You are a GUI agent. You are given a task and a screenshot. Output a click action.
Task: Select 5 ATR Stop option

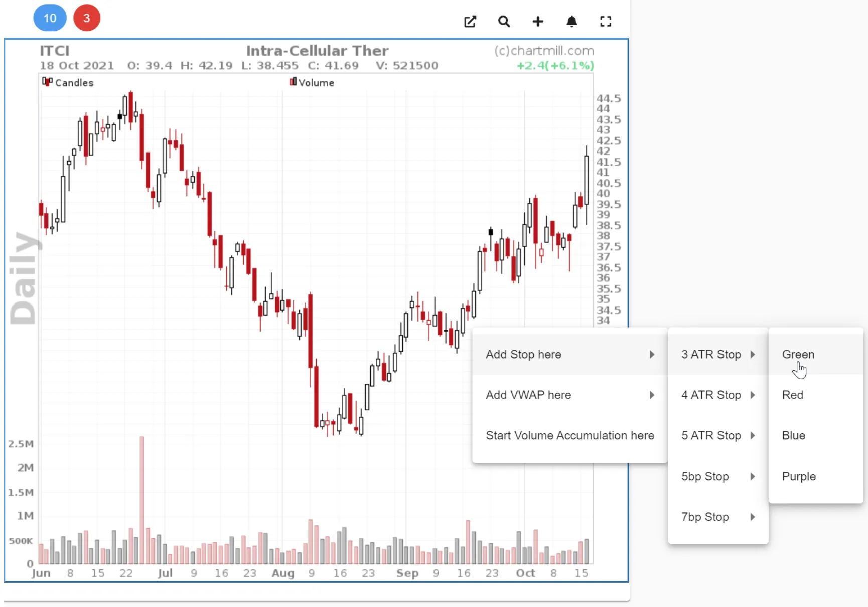coord(718,435)
